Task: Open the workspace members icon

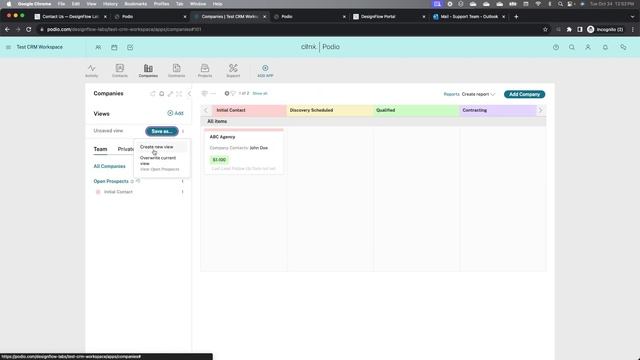Action: [x=98, y=47]
